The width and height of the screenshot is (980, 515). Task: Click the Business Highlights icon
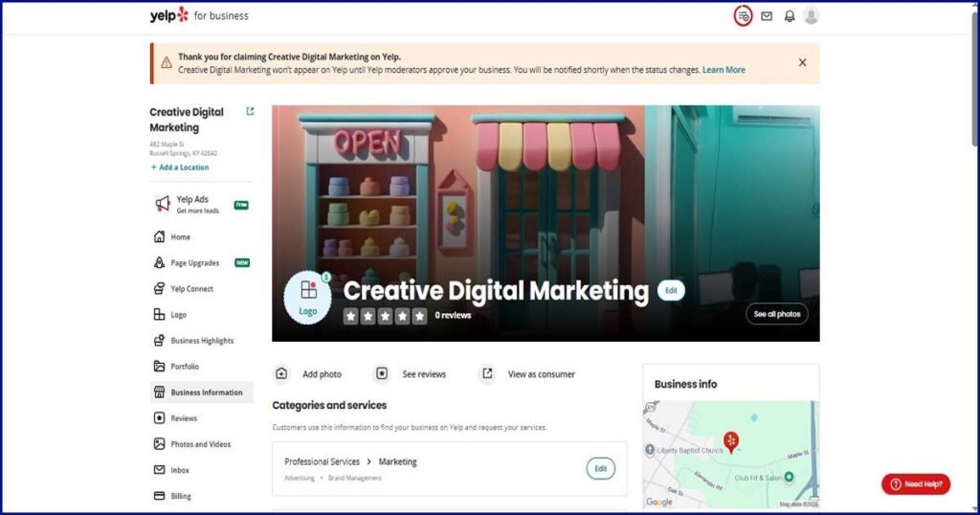(160, 341)
